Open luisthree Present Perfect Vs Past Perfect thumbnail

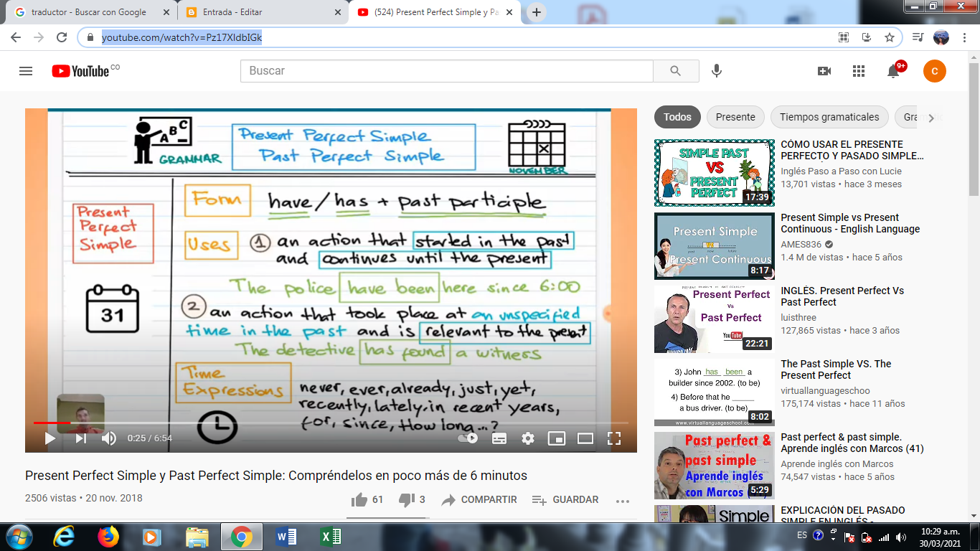pyautogui.click(x=715, y=319)
